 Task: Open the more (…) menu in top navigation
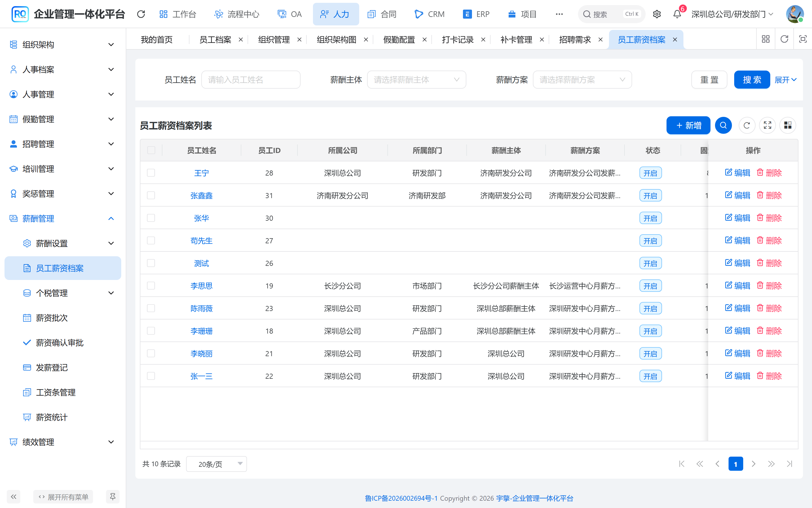[559, 14]
